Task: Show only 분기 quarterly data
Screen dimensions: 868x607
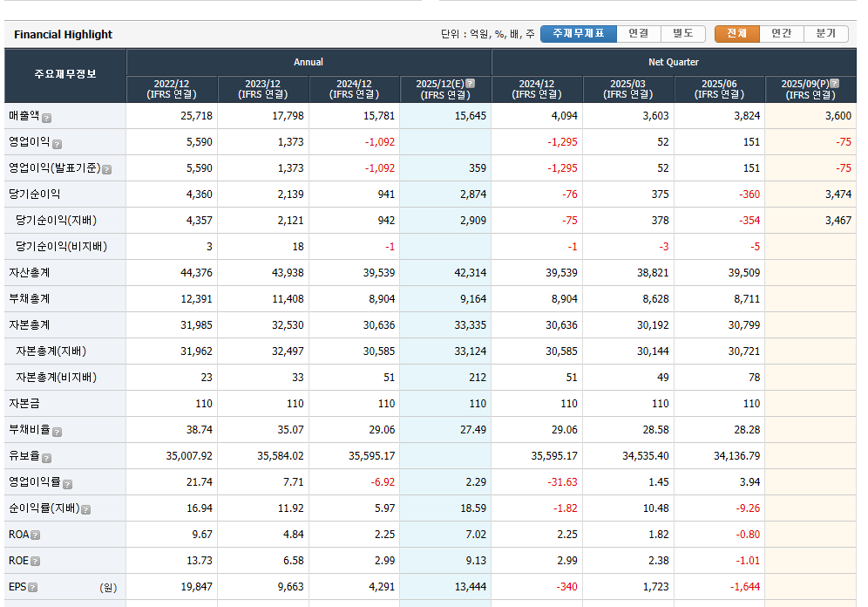Action: 826,34
